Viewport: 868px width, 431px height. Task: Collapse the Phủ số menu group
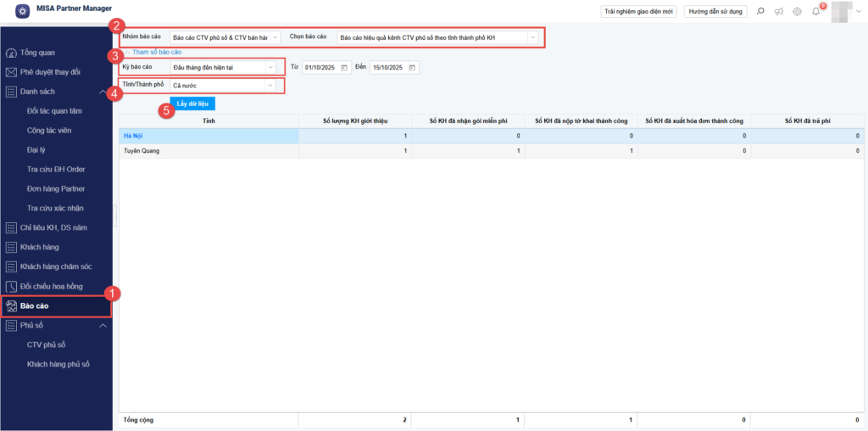tap(103, 325)
